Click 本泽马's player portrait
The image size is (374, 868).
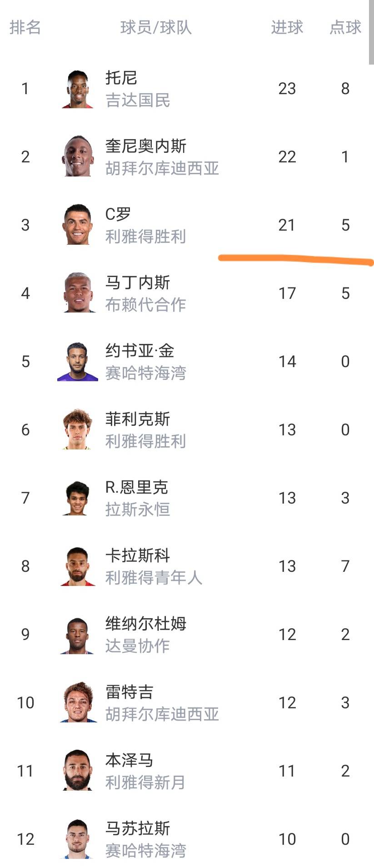tap(78, 771)
